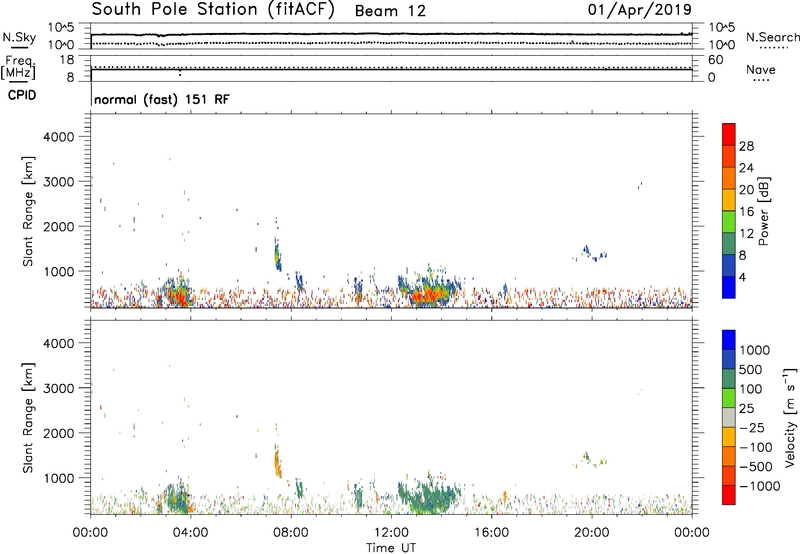This screenshot has height=554, width=800.
Task: Click the 20:00 time tick label
Action: click(592, 533)
